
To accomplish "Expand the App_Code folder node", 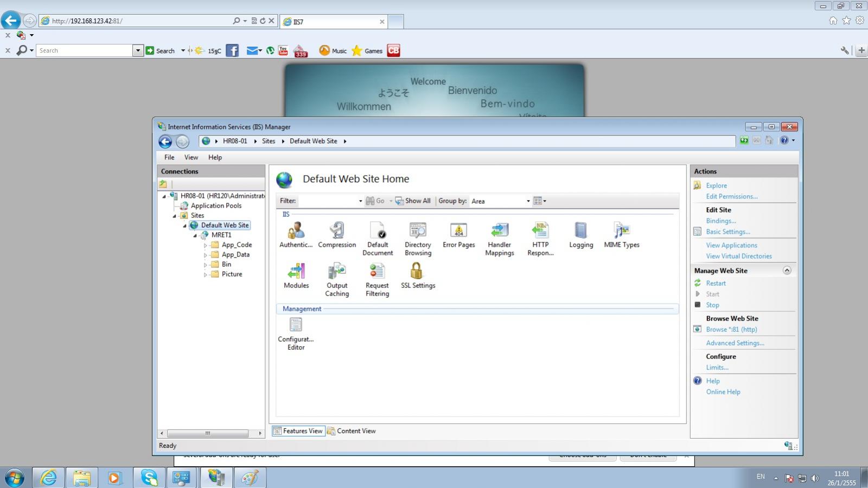I will (x=206, y=245).
